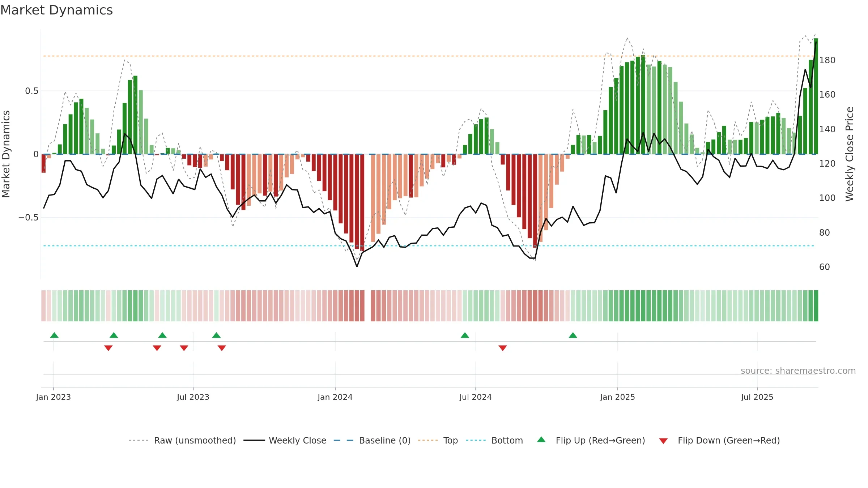Toggle the Baseline (0) legend entry
This screenshot has width=868, height=488.
point(372,440)
